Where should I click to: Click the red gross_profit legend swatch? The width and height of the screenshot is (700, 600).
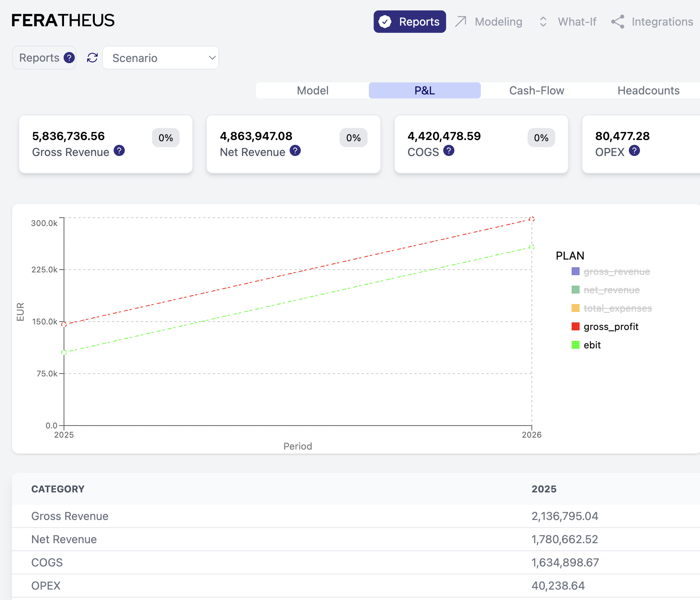(576, 326)
